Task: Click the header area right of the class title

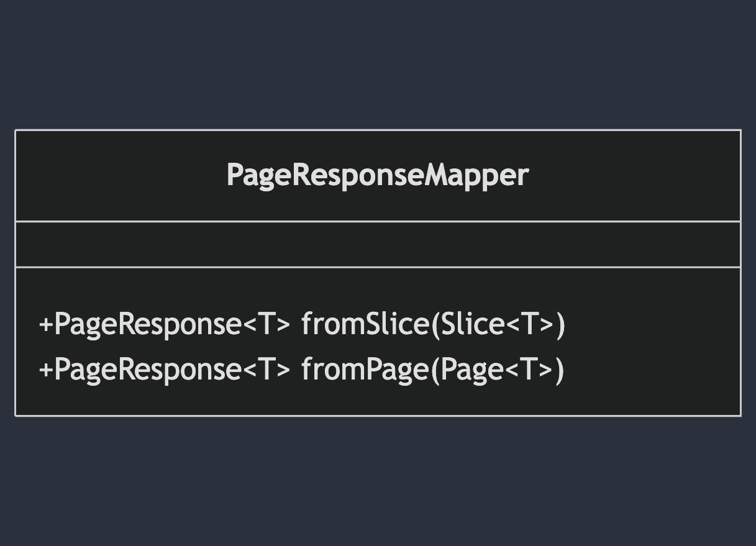Action: point(634,175)
